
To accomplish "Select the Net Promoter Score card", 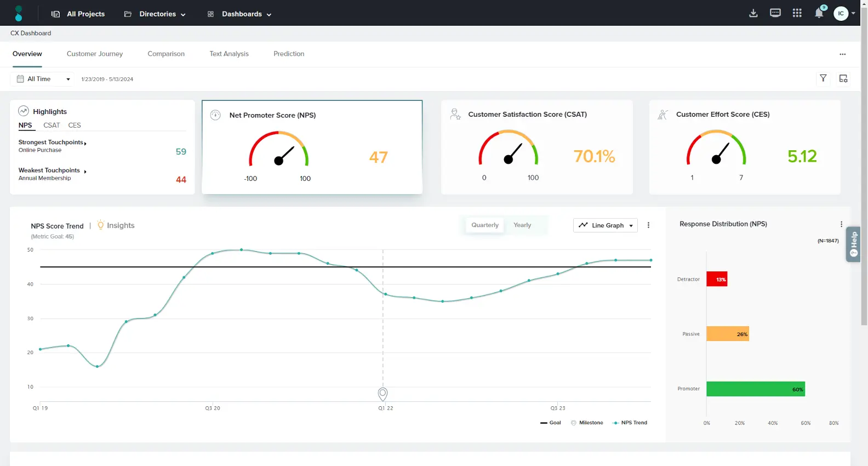I will pos(312,147).
